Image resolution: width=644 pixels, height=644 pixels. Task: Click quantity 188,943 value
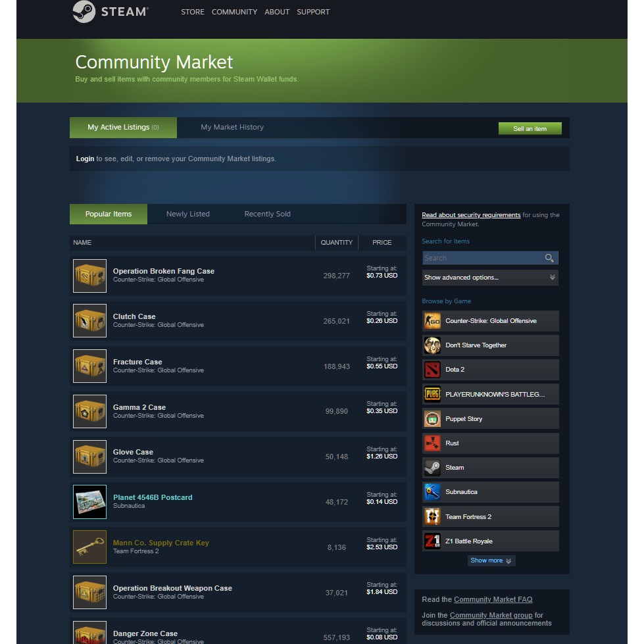click(x=336, y=366)
